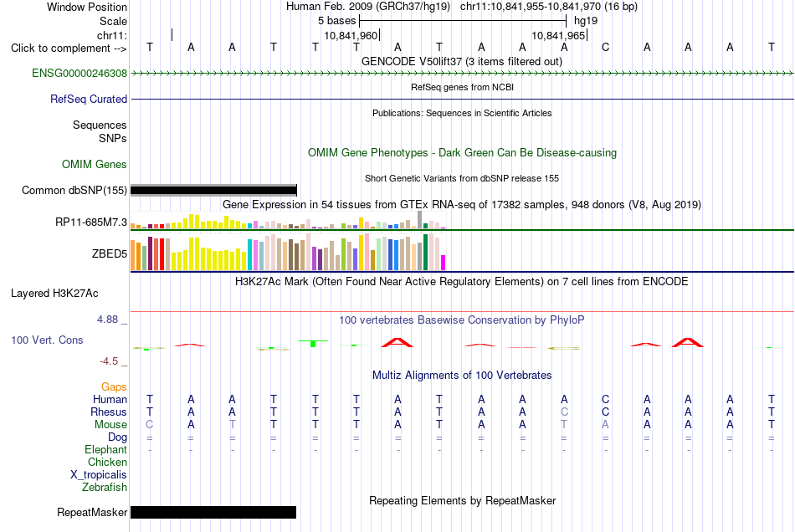Click 'RefSeq genes from NCBI' title
Viewport: 795px width, 532px height.
pos(462,87)
